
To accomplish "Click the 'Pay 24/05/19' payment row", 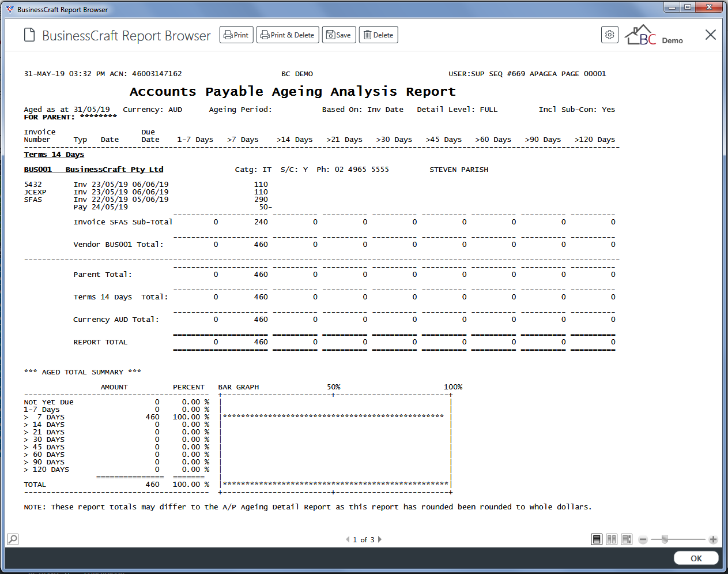I will coord(101,207).
